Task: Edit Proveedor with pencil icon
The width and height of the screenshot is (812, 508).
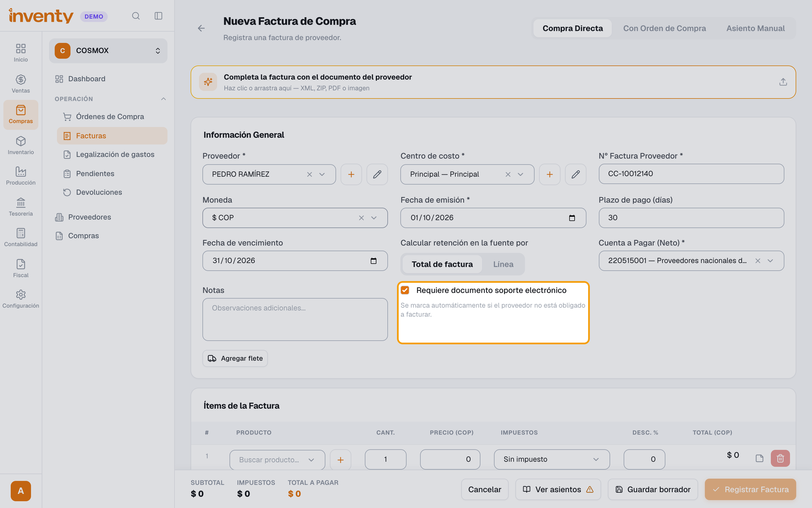Action: [377, 174]
